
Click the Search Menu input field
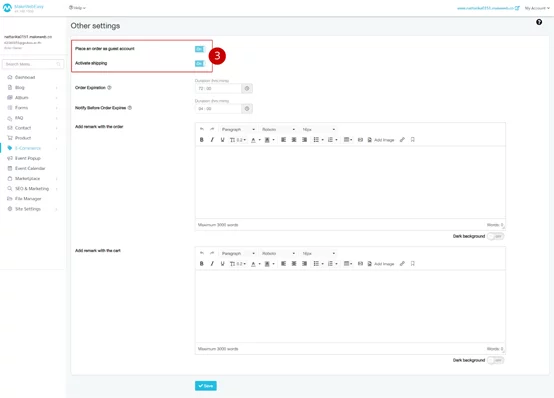click(33, 64)
